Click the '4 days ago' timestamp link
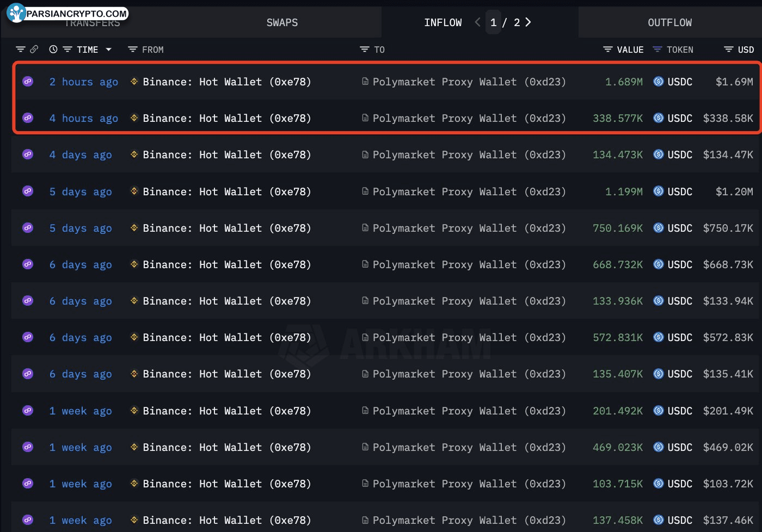 (81, 155)
